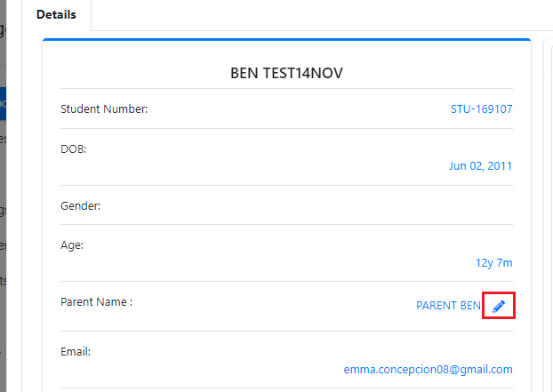The image size is (553, 392).
Task: Open the STU-169107 student number link
Action: (x=481, y=109)
